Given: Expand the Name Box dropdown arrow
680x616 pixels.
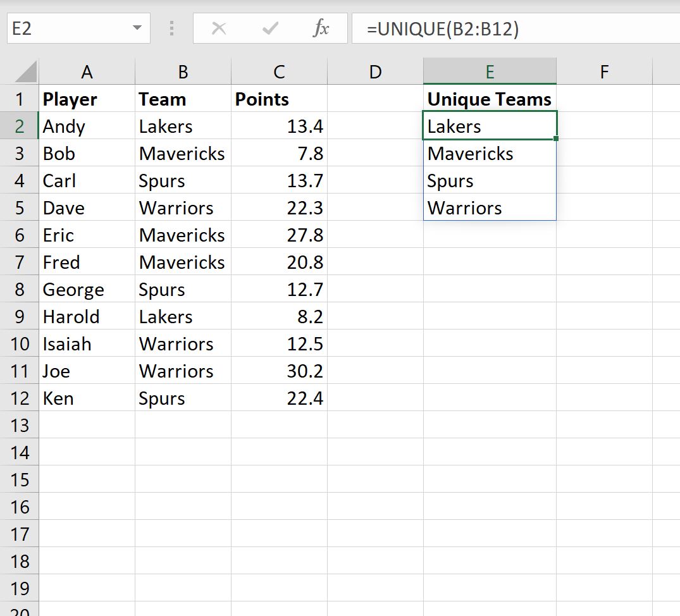Looking at the screenshot, I should (137, 28).
